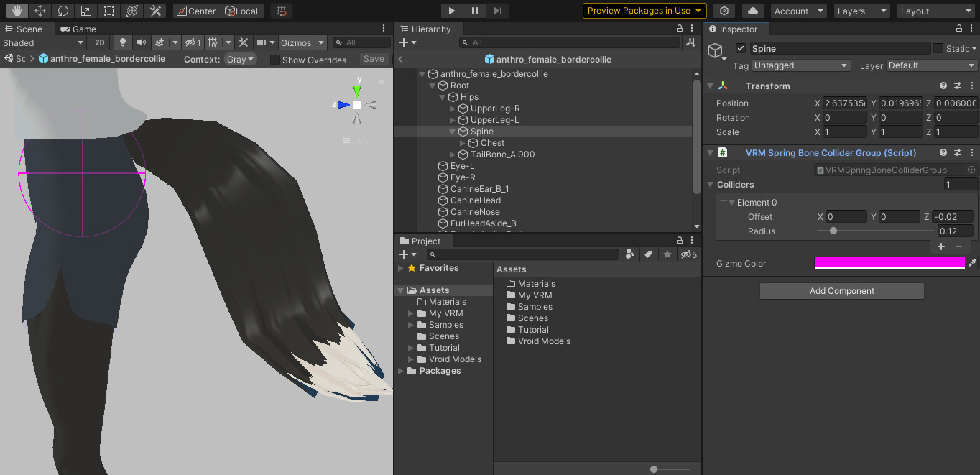Toggle grid snapping in the toolbar
Image resolution: width=980 pixels, height=475 pixels.
pos(282,10)
